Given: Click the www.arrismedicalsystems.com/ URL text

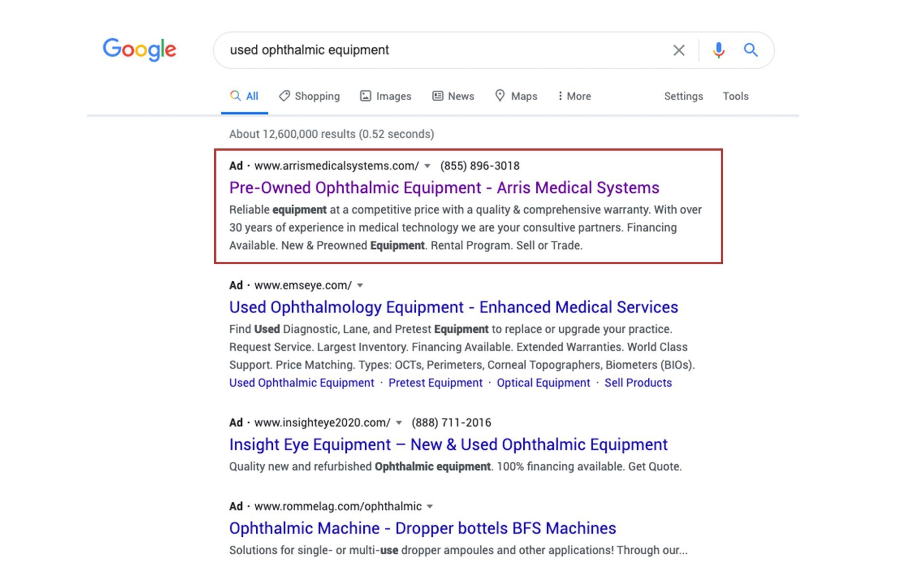Looking at the screenshot, I should point(337,166).
